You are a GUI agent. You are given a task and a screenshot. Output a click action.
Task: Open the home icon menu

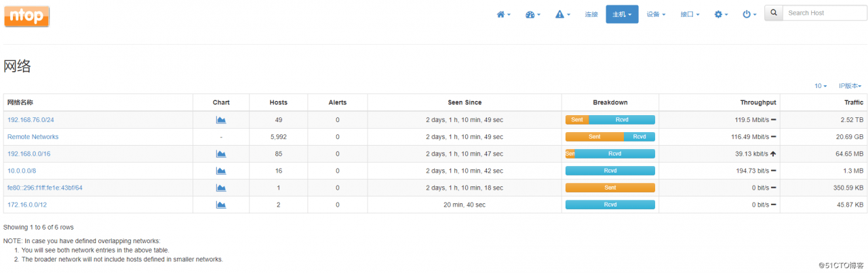tap(503, 14)
